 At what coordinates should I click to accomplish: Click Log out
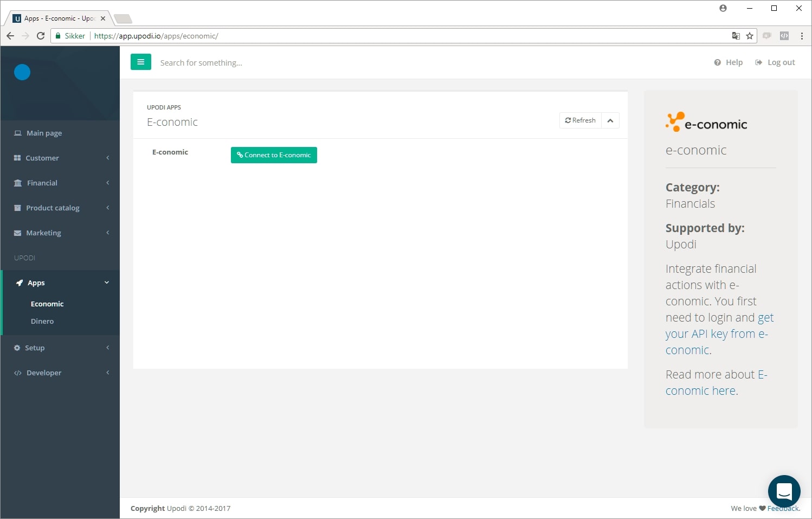[775, 62]
